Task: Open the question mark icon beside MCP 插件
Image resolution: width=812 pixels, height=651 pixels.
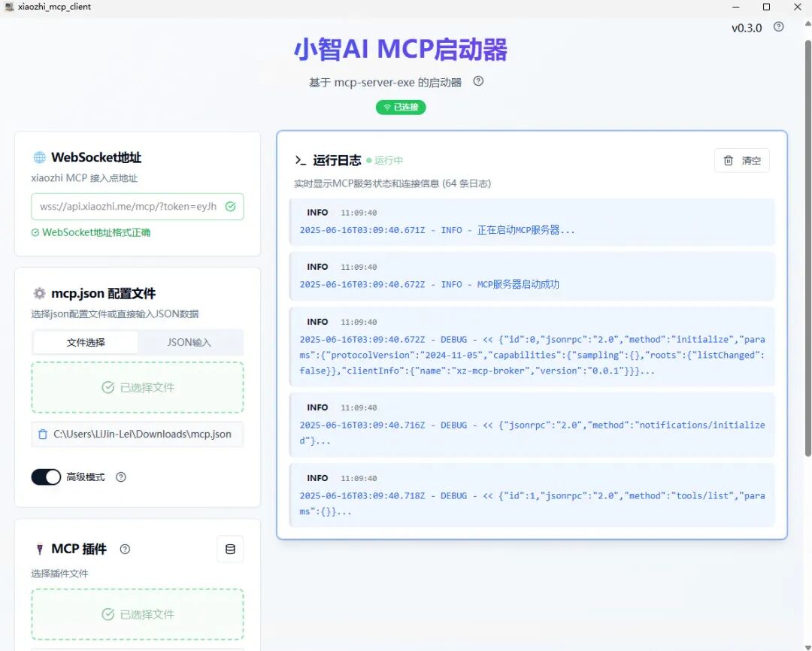Action: (x=125, y=549)
